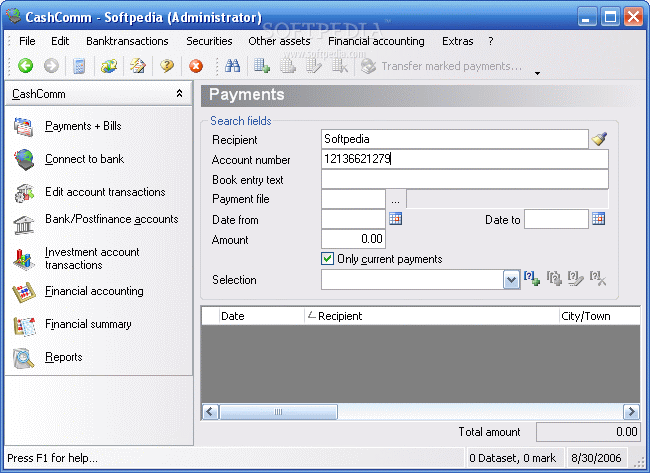Open the Financial accounting menu
This screenshot has width=650, height=473.
(x=376, y=41)
